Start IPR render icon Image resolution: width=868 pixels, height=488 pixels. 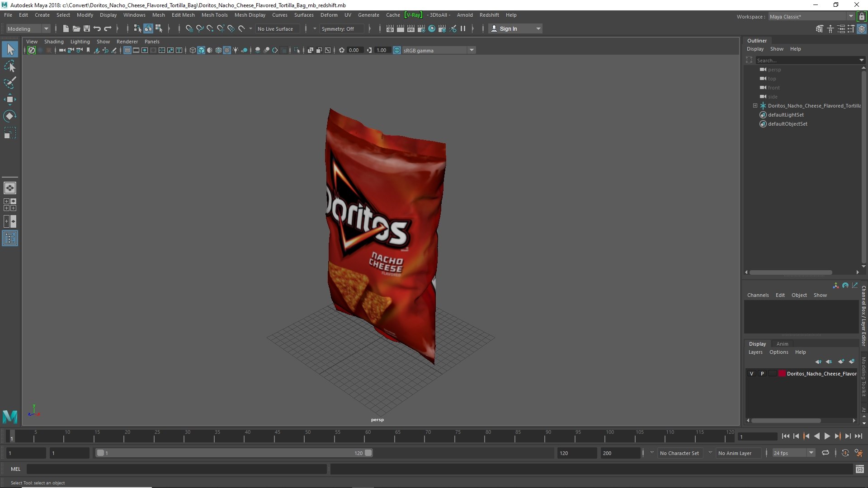pyautogui.click(x=411, y=28)
